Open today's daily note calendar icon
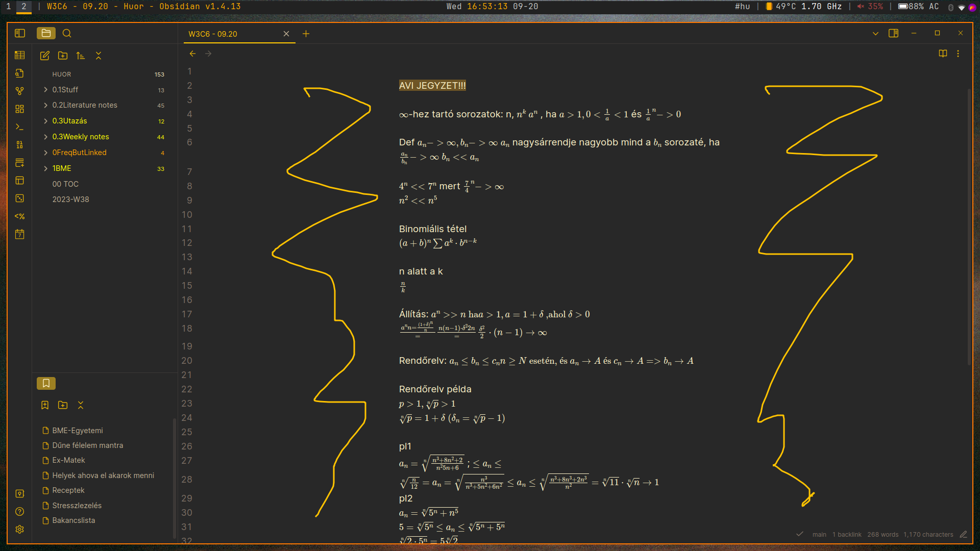The image size is (980, 551). click(20, 234)
